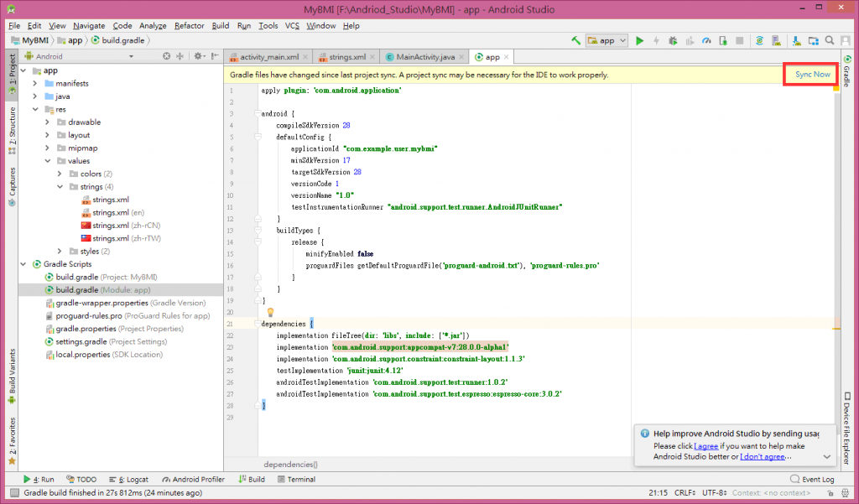Click the Make Project hammer icon
Screen dimensions: 859x504
[x=576, y=40]
